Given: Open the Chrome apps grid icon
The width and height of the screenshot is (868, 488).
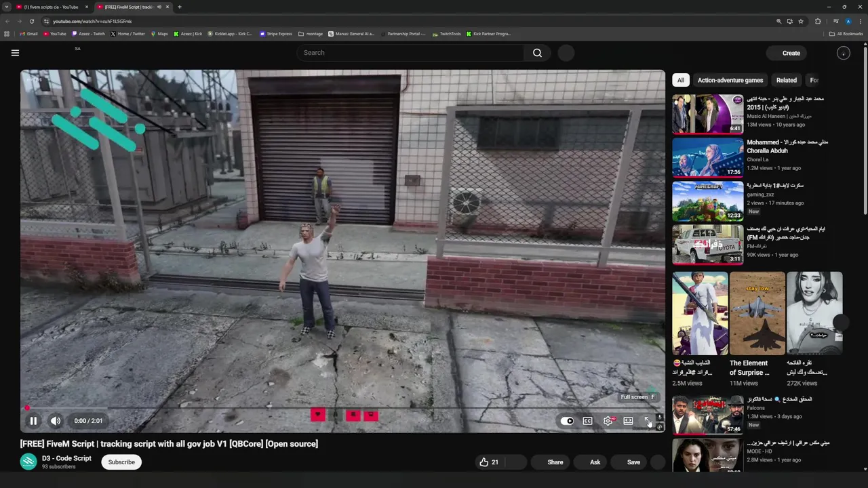Looking at the screenshot, I should pos(7,34).
